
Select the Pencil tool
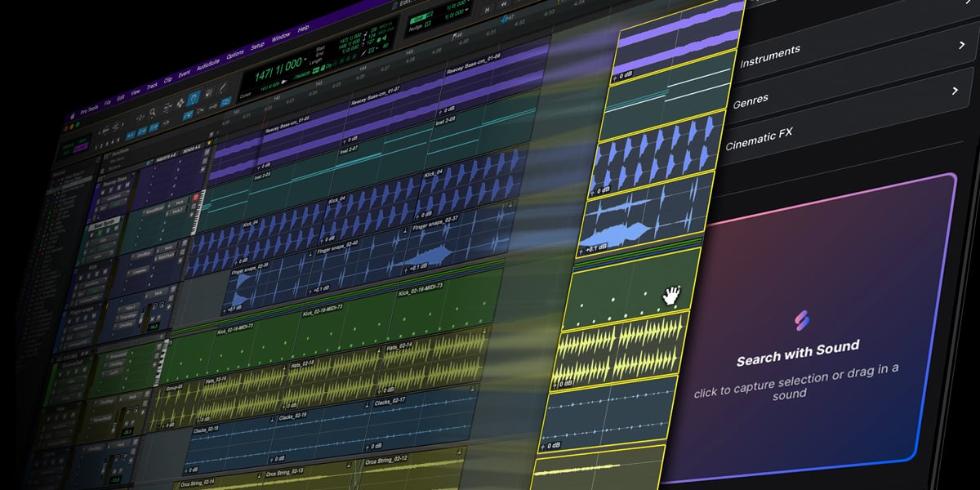(222, 88)
